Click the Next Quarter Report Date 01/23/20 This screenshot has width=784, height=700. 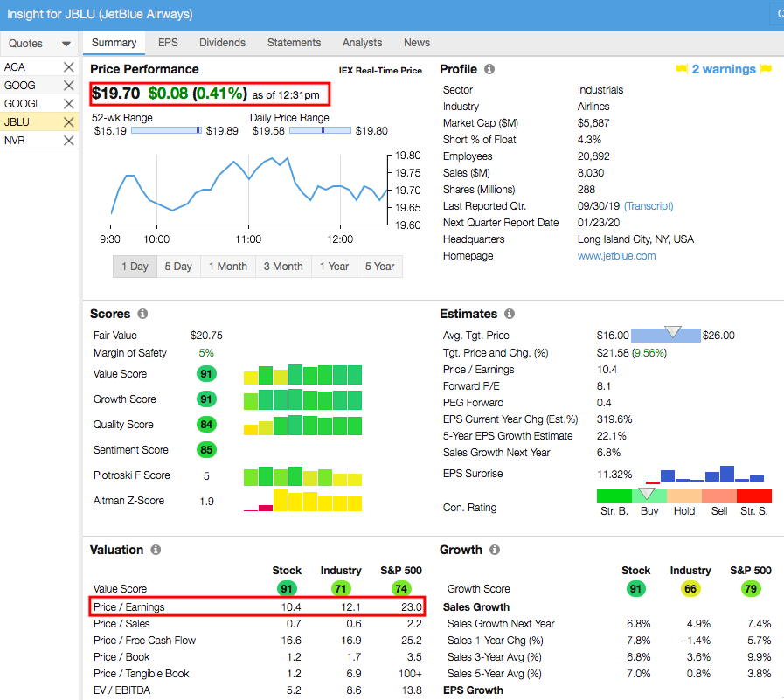[x=599, y=223]
